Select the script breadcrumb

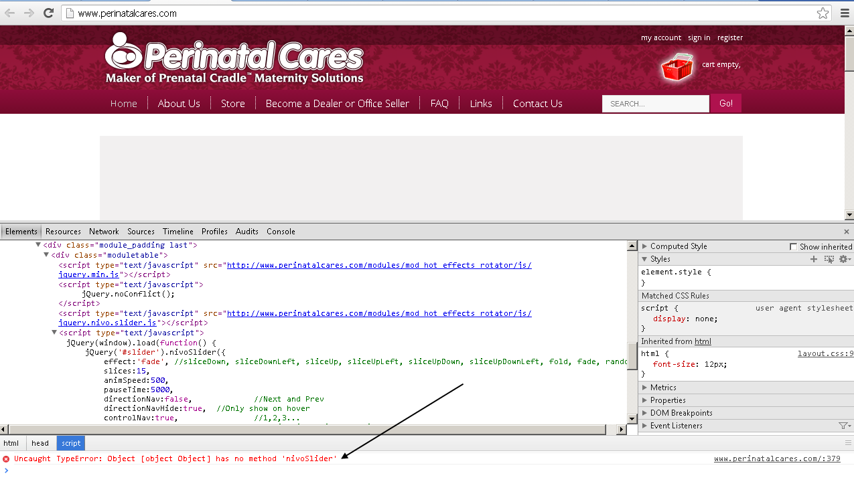(71, 443)
